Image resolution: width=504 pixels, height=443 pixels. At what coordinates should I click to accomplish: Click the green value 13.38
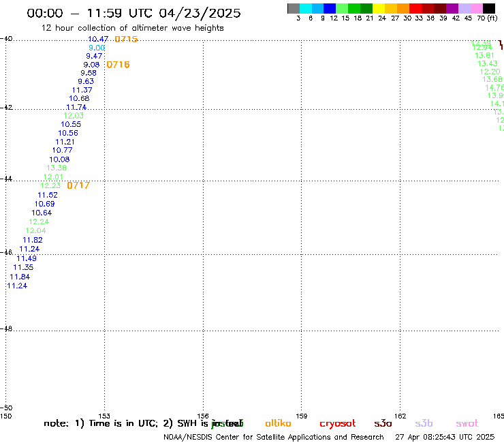coord(57,168)
